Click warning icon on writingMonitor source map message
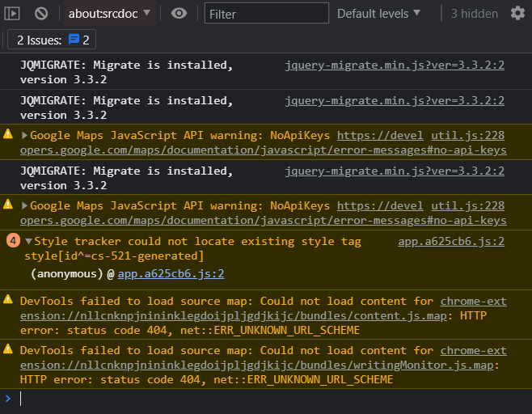The image size is (532, 414). click(9, 349)
